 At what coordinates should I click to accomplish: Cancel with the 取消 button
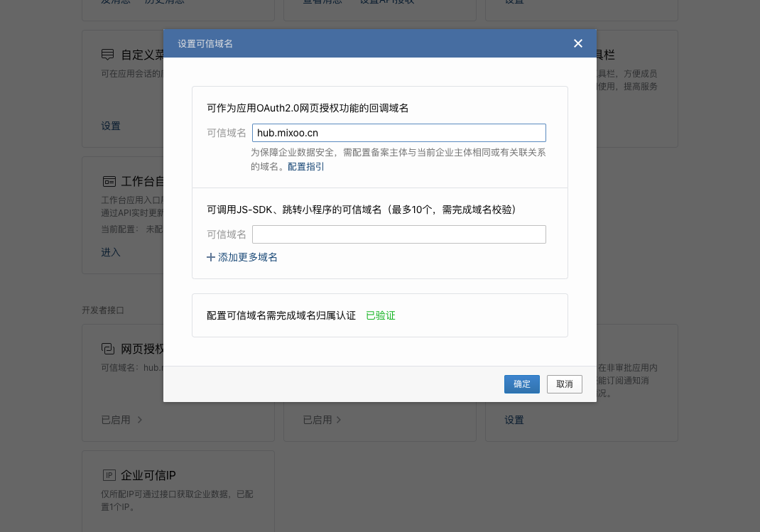tap(564, 384)
